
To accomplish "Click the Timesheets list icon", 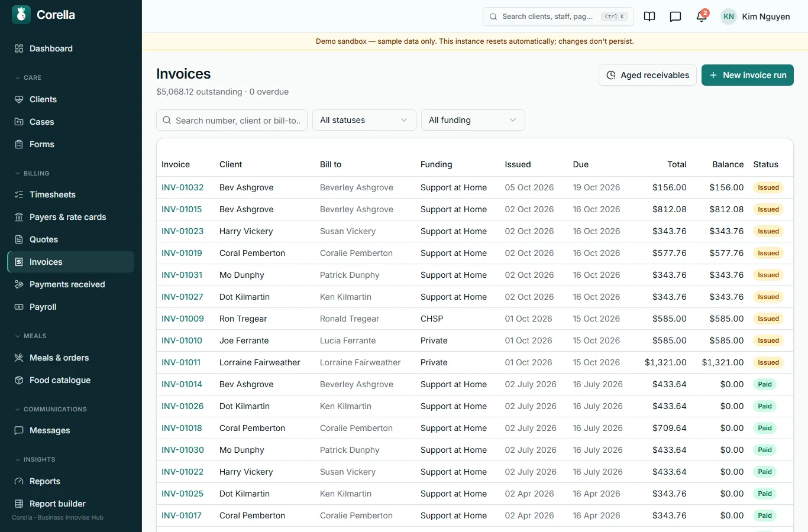I will (x=19, y=194).
